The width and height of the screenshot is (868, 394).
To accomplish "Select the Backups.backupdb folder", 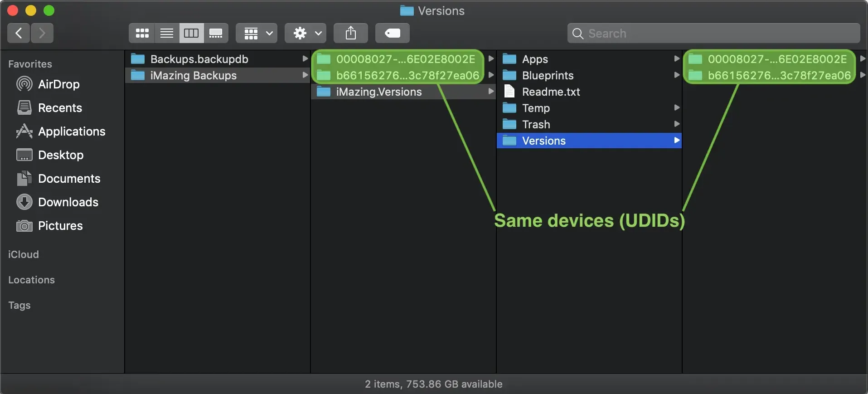I will pyautogui.click(x=218, y=59).
